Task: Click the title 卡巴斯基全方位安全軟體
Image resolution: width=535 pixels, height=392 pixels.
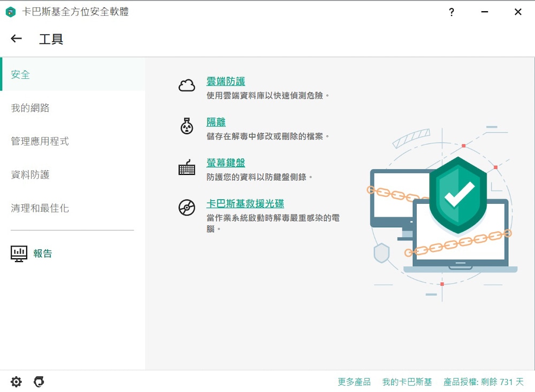Action: pyautogui.click(x=75, y=12)
